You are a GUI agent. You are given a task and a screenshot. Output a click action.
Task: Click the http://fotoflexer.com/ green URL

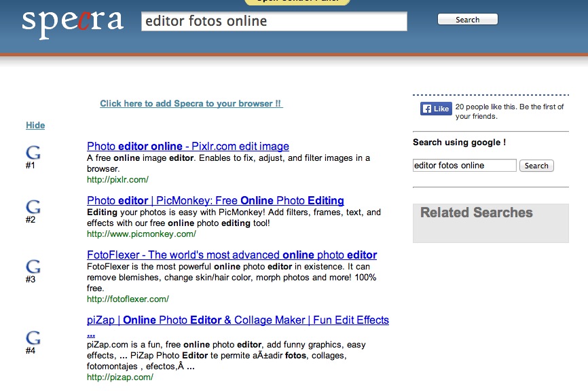click(x=128, y=299)
